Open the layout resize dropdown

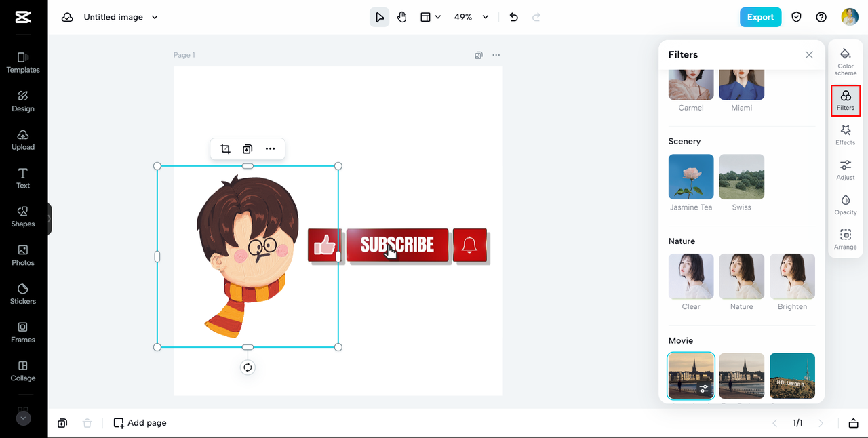(x=431, y=17)
